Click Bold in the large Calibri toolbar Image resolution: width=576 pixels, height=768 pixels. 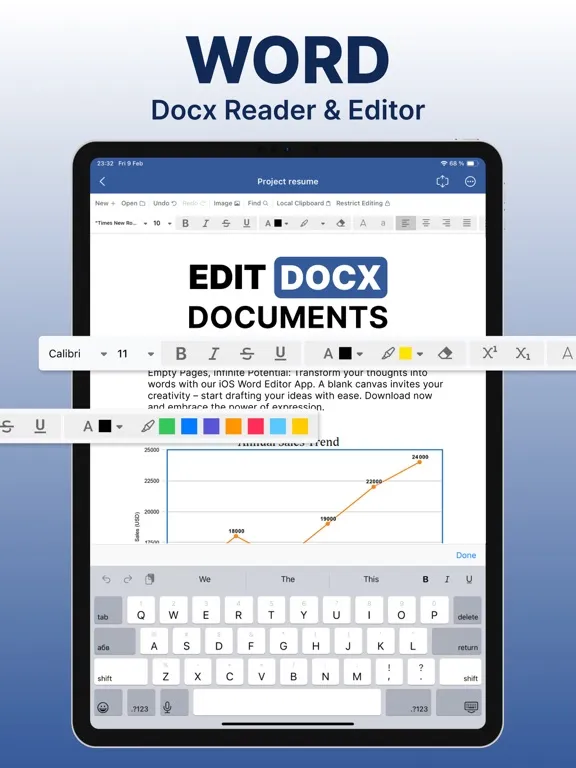181,354
